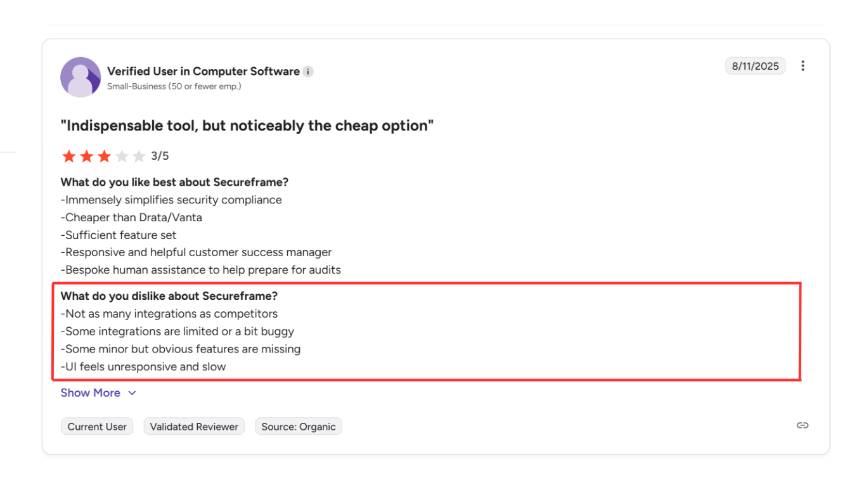Click the info icon beside Verified User
The image size is (852, 504).
tap(308, 71)
